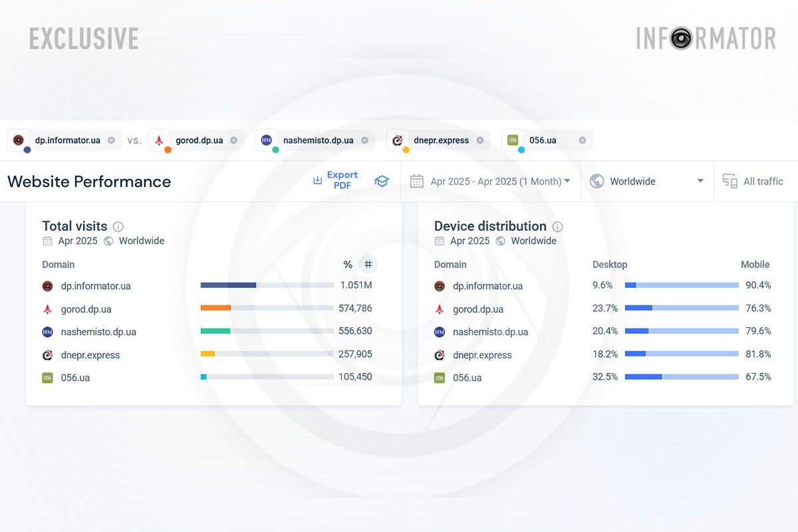Viewport: 798px width, 532px height.
Task: Click the graduation cap learning icon
Action: pyautogui.click(x=382, y=182)
